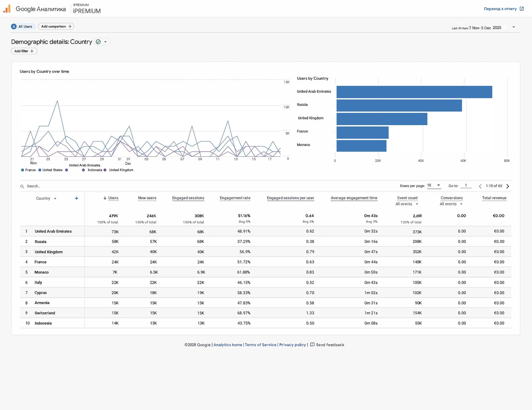Screen dimensions: 532x410
Task: Go to the previous table page arrow
Action: [480, 186]
